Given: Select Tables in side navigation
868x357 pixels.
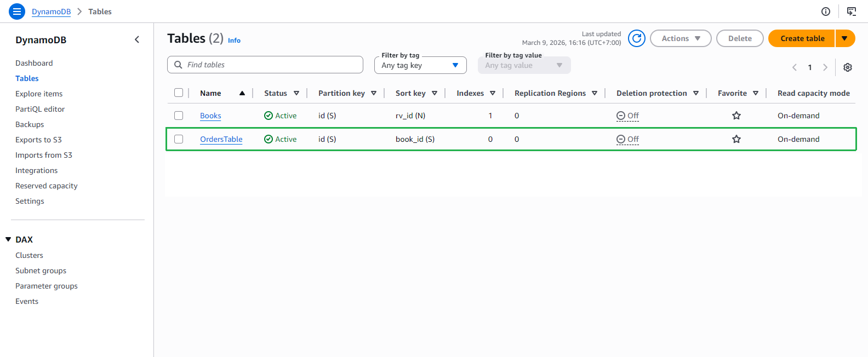Looking at the screenshot, I should pyautogui.click(x=27, y=78).
